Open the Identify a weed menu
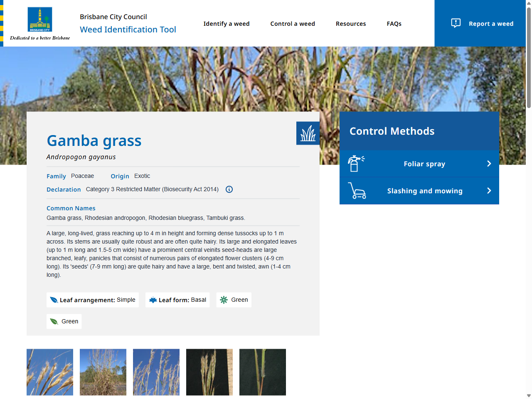 [x=227, y=24]
